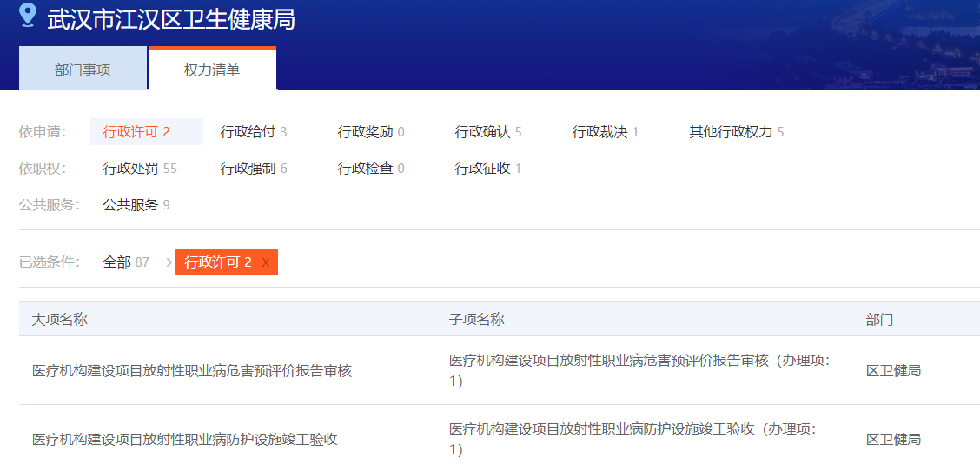Show 行政奖励 items
980x471 pixels.
point(371,132)
